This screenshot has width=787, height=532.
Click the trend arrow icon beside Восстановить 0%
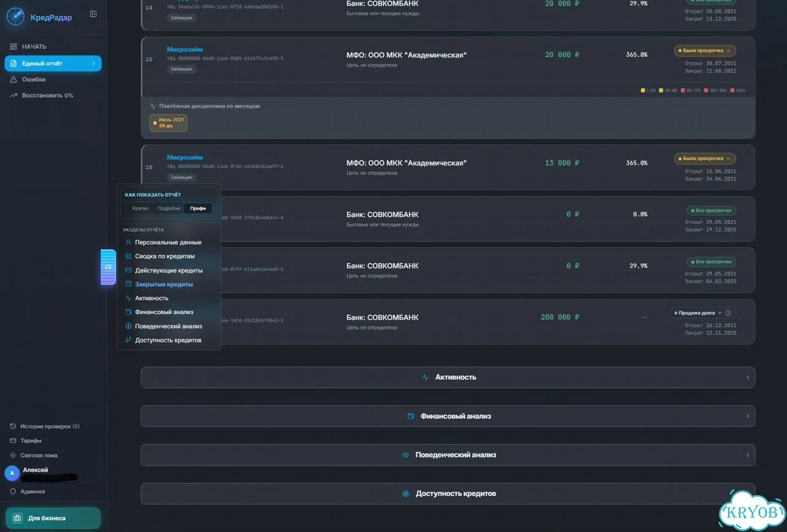[x=14, y=95]
